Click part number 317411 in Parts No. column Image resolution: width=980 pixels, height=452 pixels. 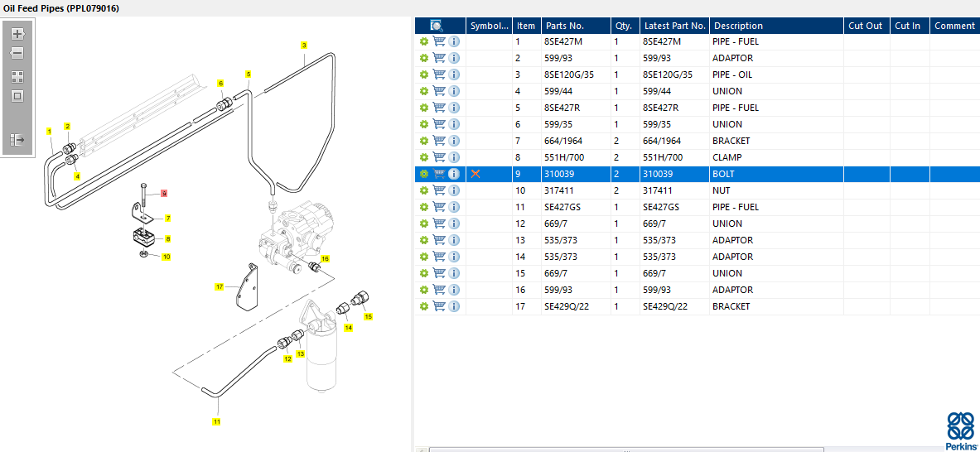point(558,190)
